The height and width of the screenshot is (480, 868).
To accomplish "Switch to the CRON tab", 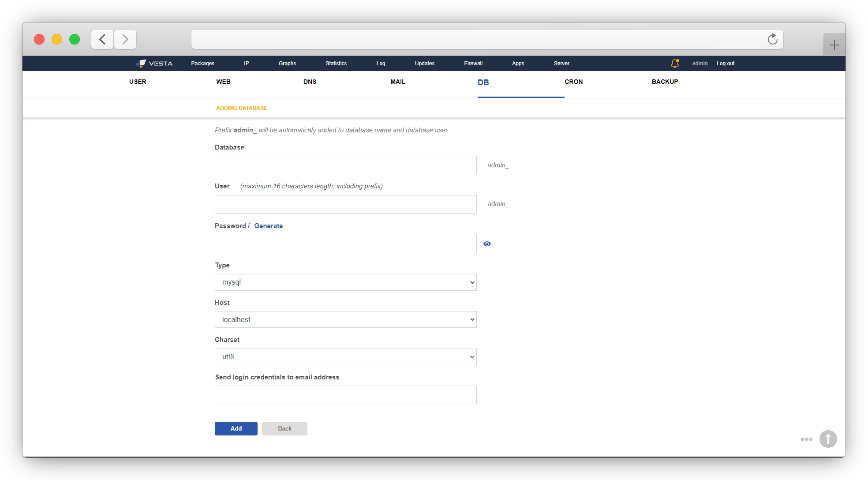I will [x=573, y=82].
